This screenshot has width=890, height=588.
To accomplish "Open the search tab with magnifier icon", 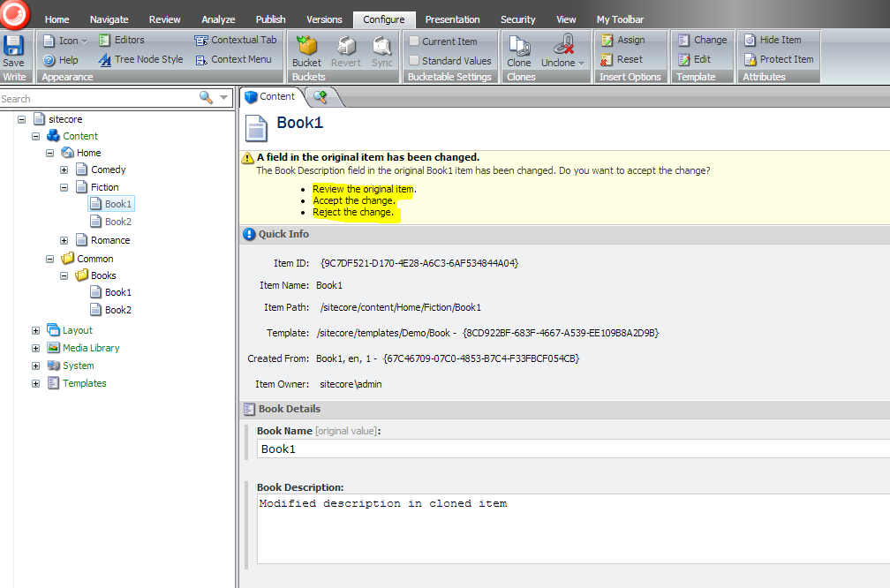I will click(321, 96).
